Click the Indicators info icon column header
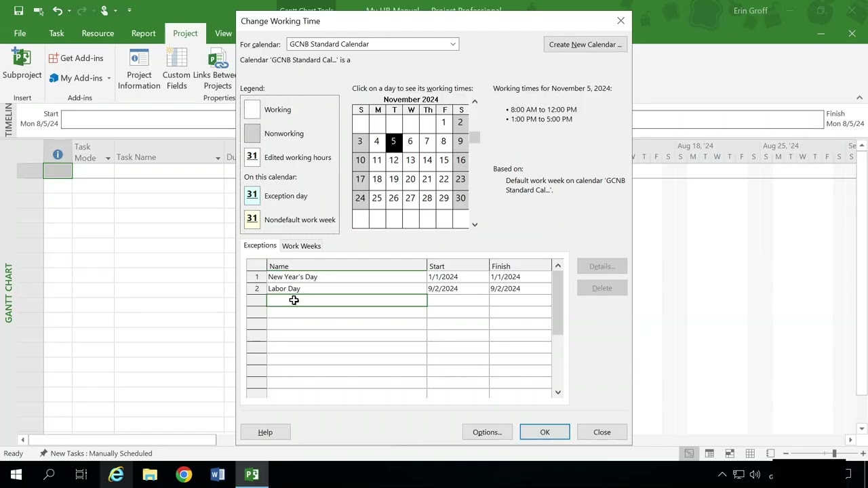 pyautogui.click(x=58, y=155)
